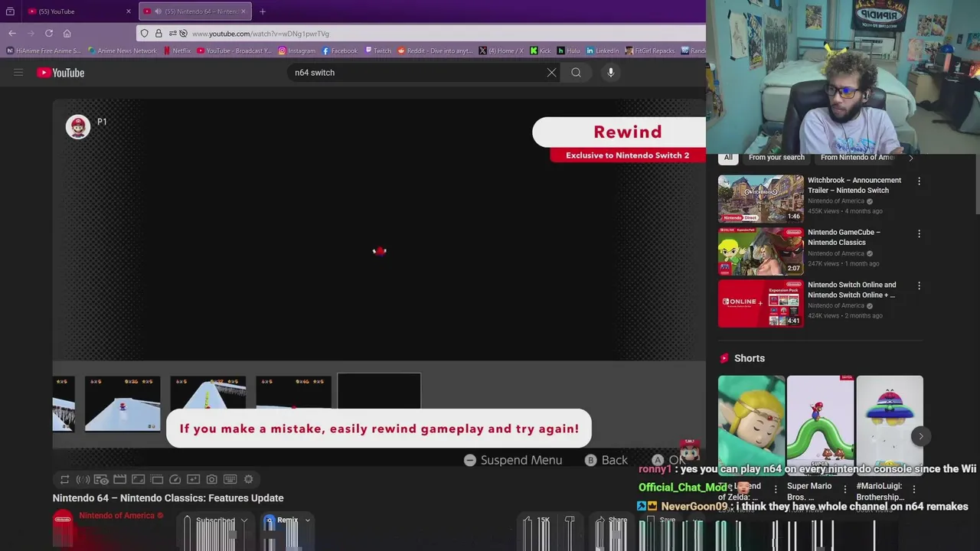Click the page scrollbar on the right edge

tap(976, 184)
